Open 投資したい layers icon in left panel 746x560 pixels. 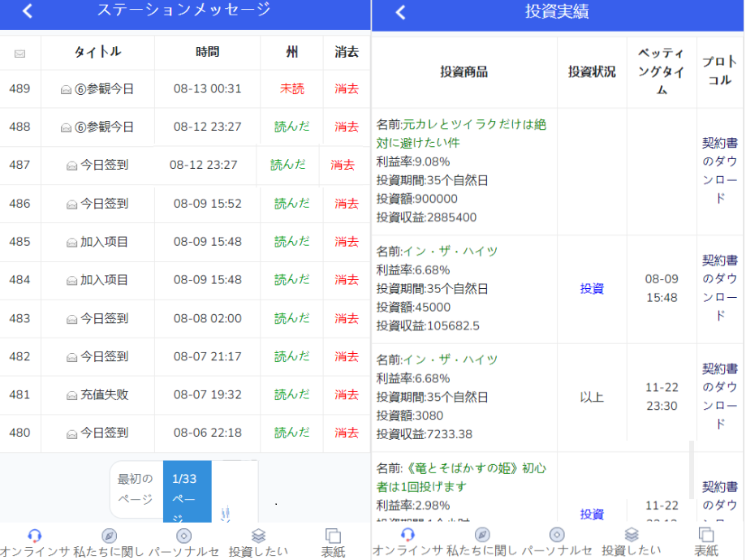coord(258,536)
